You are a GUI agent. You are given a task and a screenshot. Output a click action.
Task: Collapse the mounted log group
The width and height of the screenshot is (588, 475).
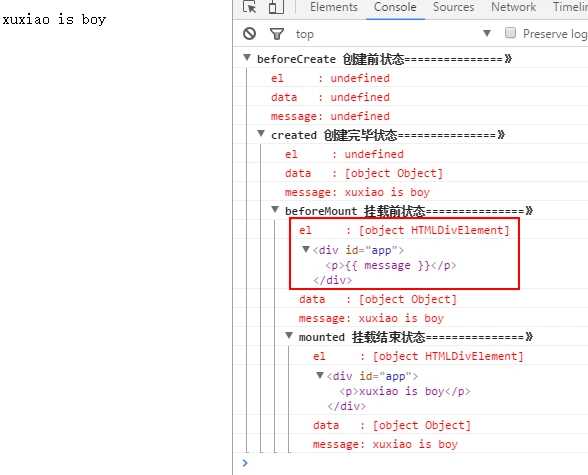[x=289, y=335]
